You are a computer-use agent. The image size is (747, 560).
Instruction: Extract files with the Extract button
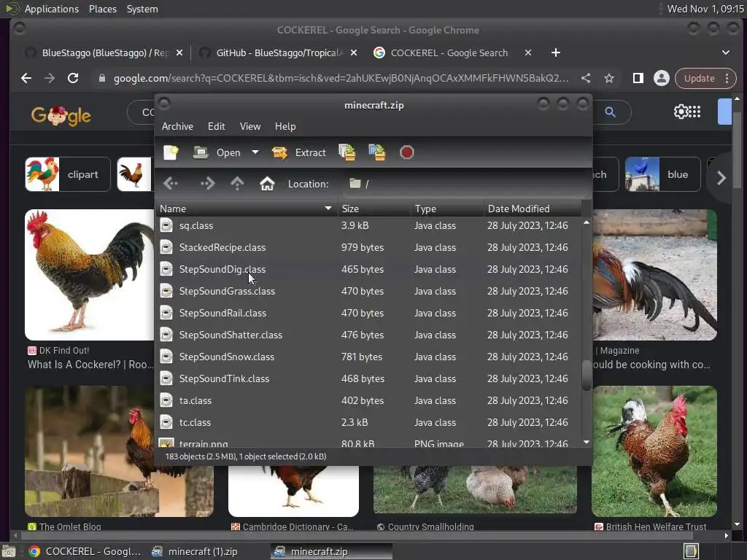click(298, 152)
